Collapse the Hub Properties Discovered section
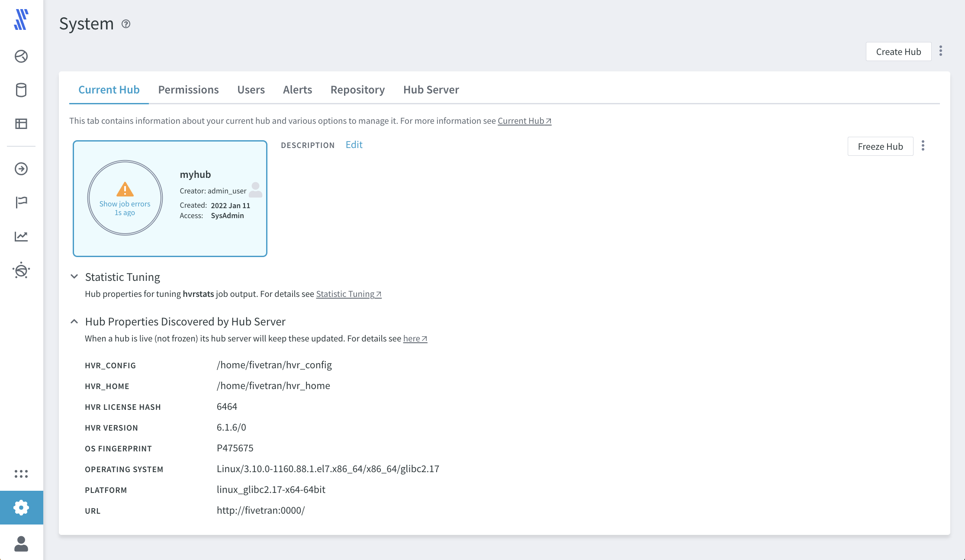Viewport: 965px width, 560px height. coord(73,322)
